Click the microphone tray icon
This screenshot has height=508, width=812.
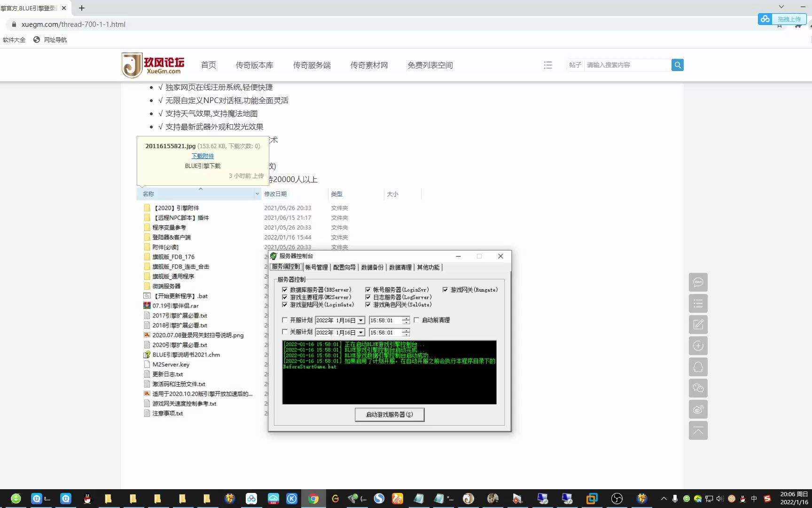click(x=675, y=499)
